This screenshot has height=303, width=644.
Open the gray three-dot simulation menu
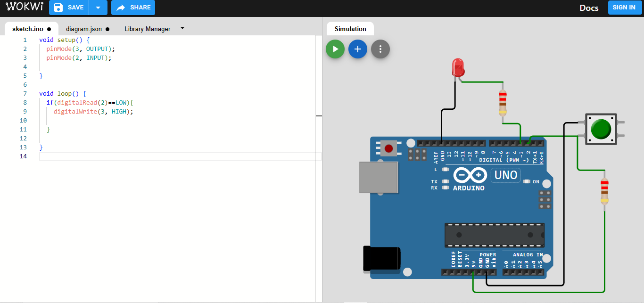tap(380, 49)
